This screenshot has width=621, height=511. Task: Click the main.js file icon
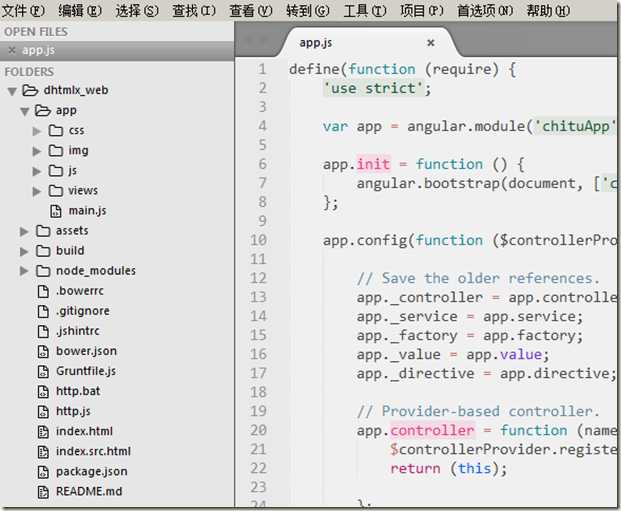[56, 211]
